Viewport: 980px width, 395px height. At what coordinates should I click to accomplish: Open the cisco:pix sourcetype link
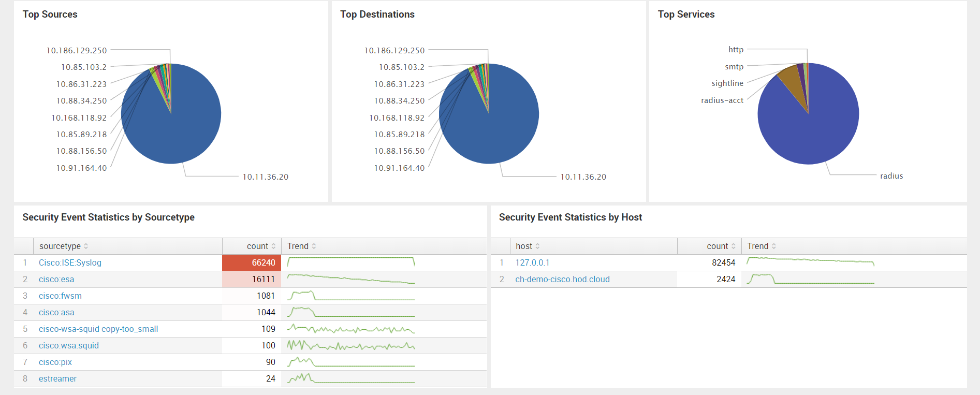pos(55,362)
